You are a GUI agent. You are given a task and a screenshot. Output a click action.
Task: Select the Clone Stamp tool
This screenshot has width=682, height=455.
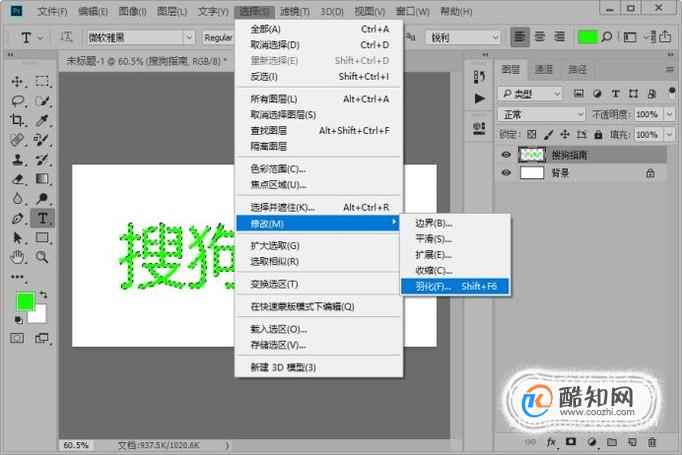(x=17, y=159)
